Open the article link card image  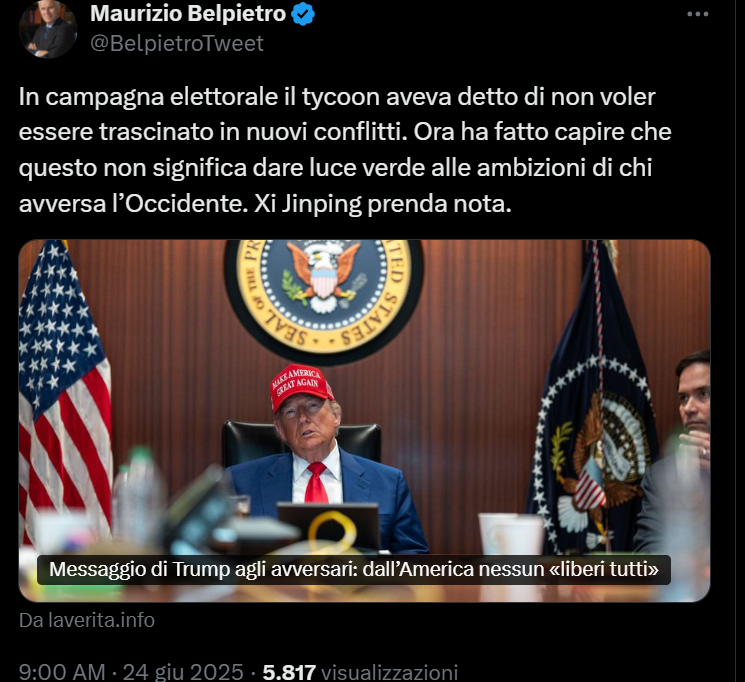click(364, 421)
